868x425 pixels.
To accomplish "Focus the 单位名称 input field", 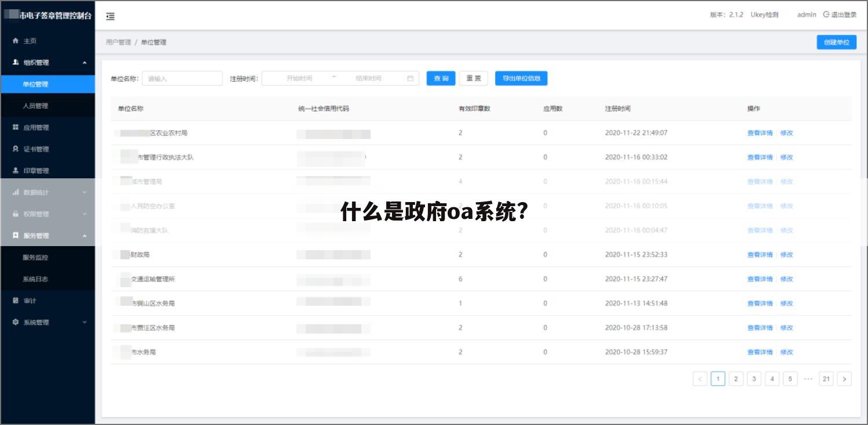I will (x=182, y=78).
